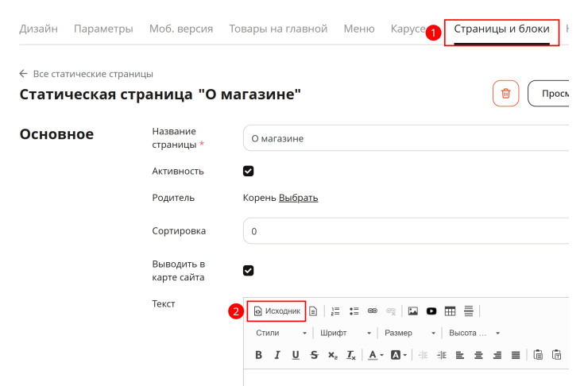Uncheck Выводить в карте сайта checkbox
Viewport: 588px width, 386px height.
pos(248,270)
